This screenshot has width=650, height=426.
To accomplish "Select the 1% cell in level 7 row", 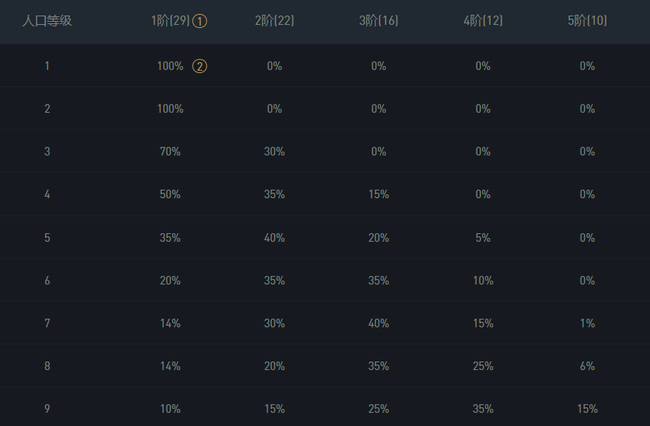I will 587,323.
